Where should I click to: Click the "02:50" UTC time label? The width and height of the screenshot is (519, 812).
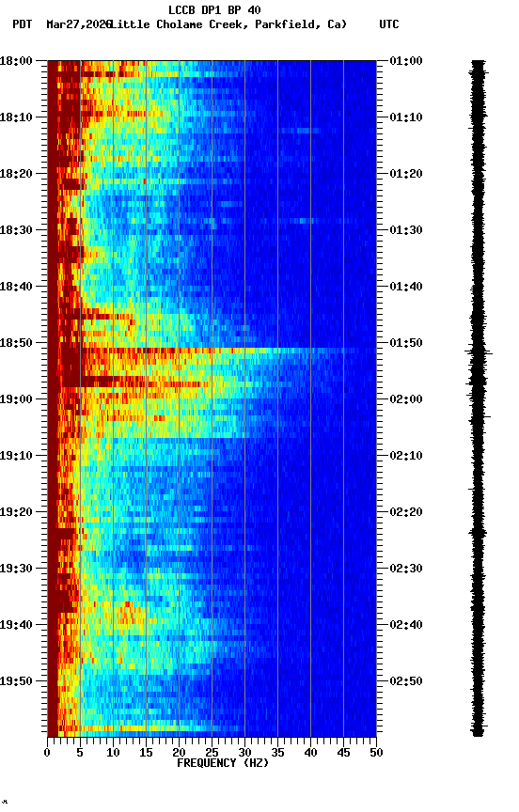[x=406, y=681]
